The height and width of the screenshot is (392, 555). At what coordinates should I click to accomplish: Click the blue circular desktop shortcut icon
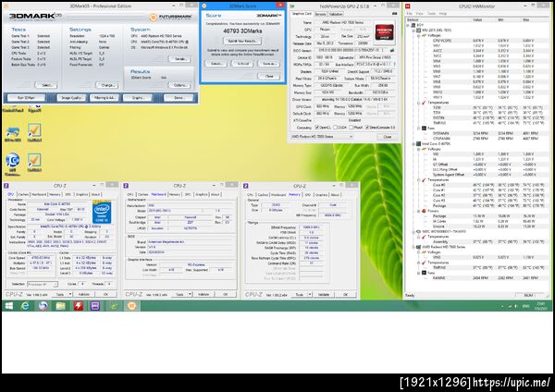pyautogui.click(x=13, y=160)
